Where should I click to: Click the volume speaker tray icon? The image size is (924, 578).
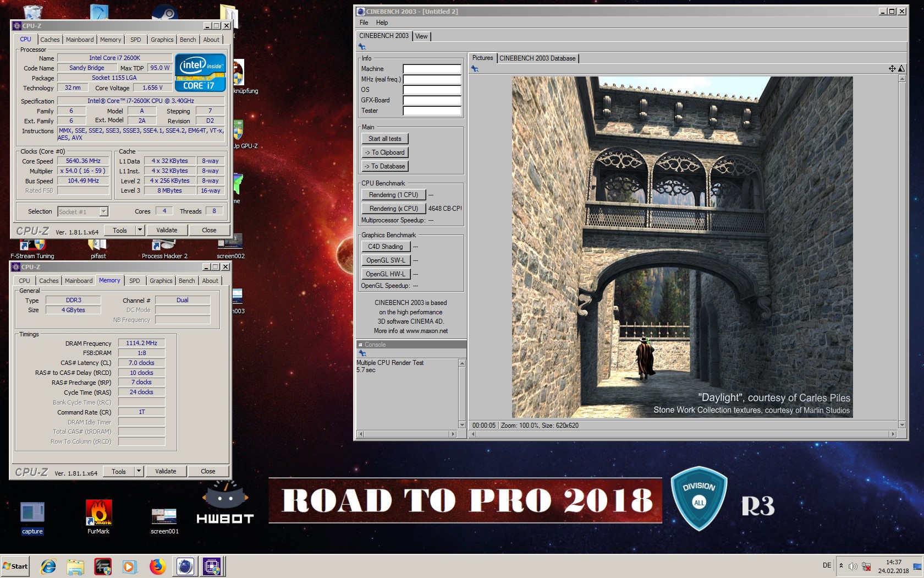click(x=853, y=566)
